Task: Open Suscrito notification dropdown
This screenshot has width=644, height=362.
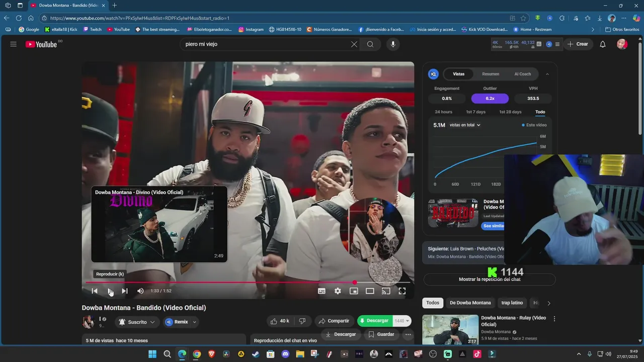Action: pyautogui.click(x=136, y=322)
